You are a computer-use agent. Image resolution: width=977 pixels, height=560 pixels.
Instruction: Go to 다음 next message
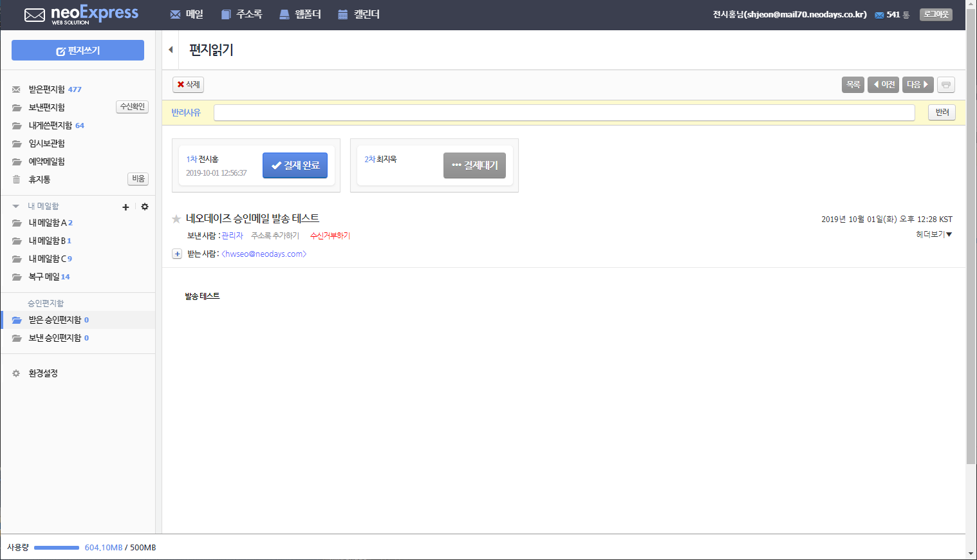coord(918,84)
